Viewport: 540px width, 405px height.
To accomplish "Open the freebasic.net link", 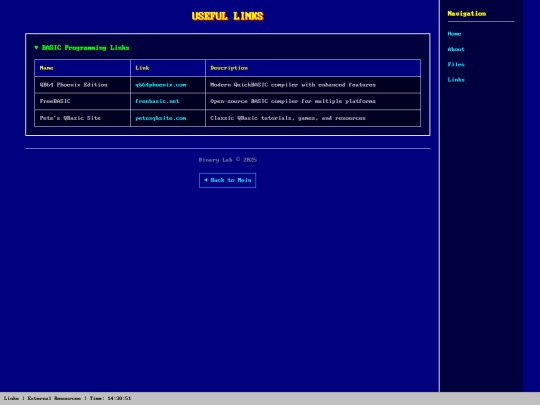I will [157, 101].
